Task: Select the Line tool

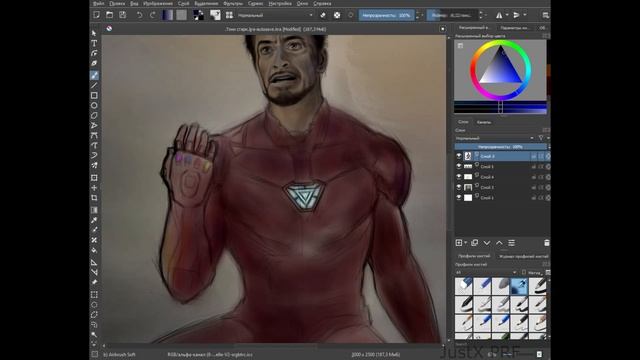Action: coord(94,85)
